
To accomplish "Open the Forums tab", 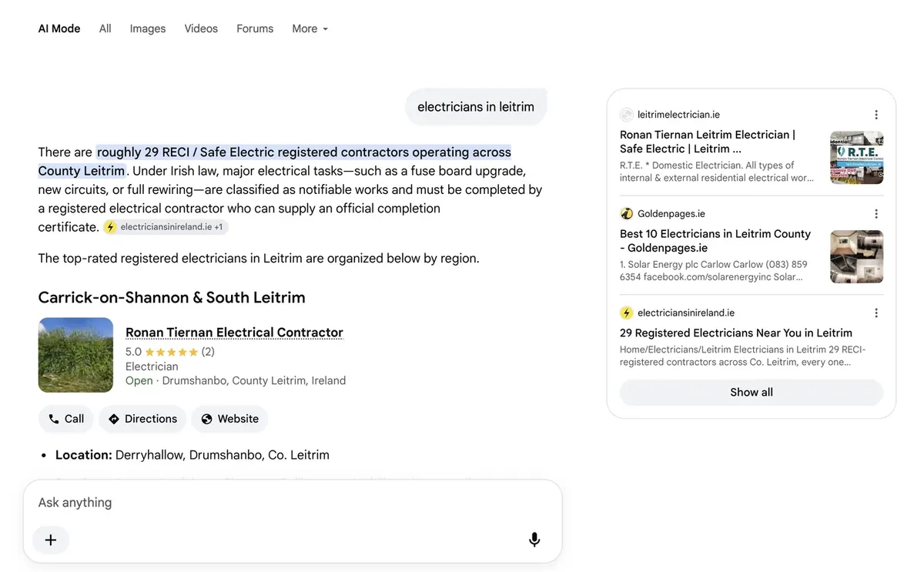I will [255, 28].
